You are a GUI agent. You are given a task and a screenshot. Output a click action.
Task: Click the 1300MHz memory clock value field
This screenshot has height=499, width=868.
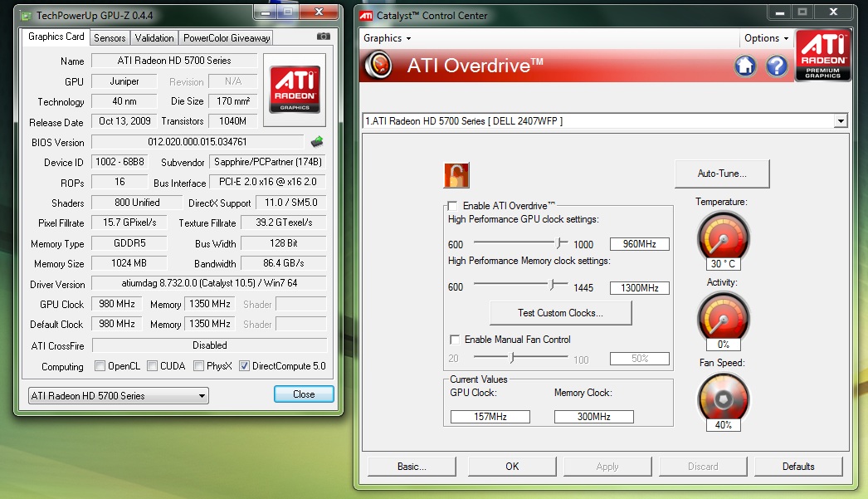[639, 287]
